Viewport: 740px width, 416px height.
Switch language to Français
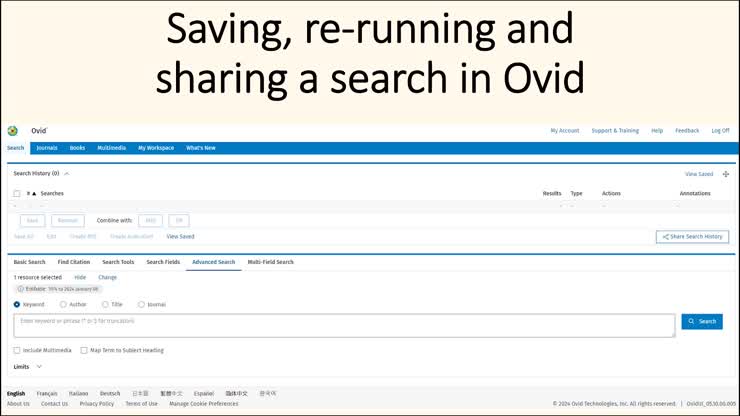tap(47, 394)
